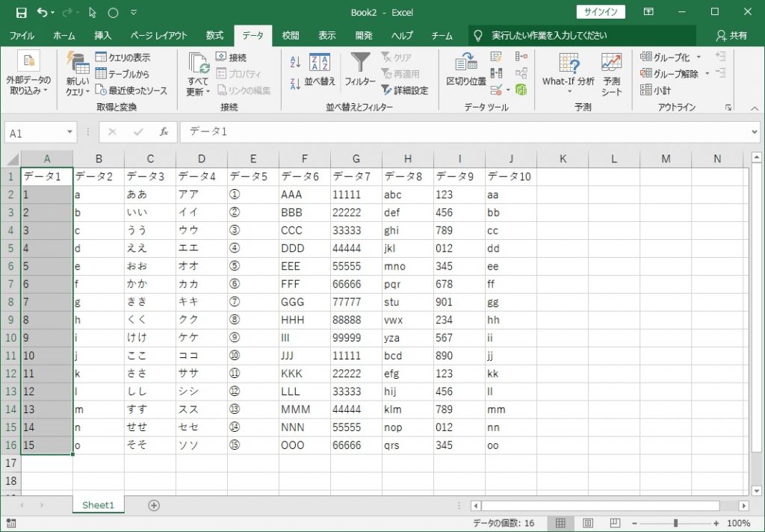Viewport: 765px width, 532px height.
Task: Group rows with グループ化
Action: (x=665, y=57)
